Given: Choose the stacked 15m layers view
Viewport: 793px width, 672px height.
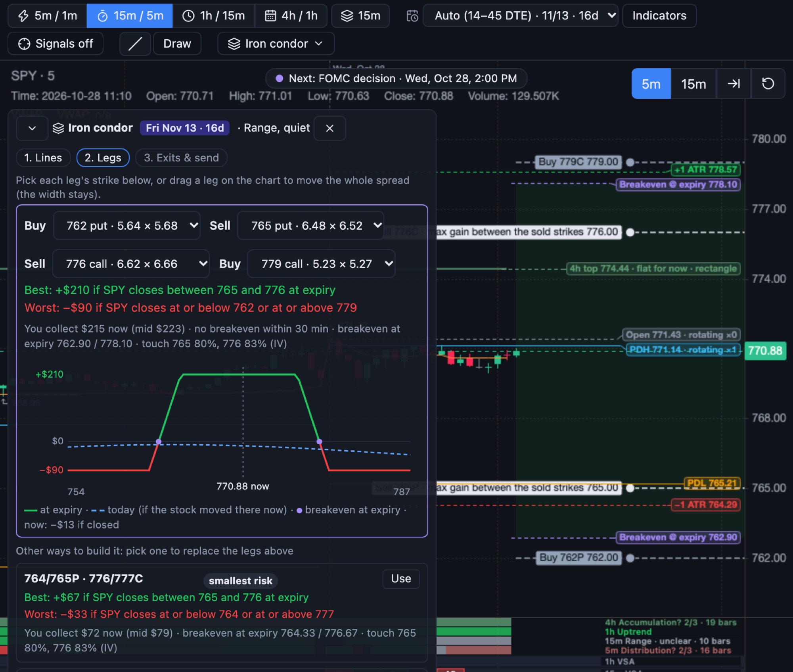Looking at the screenshot, I should (360, 16).
